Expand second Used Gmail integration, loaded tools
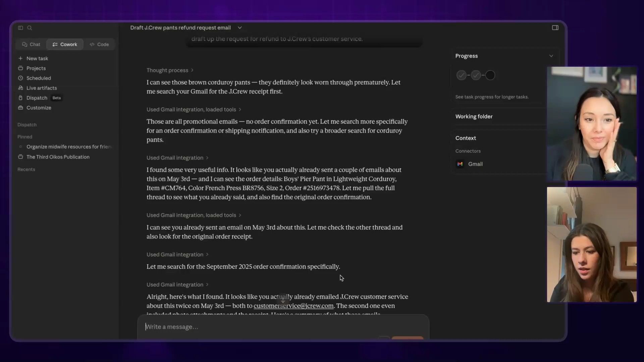Viewport: 644px width, 362px height. [194, 215]
